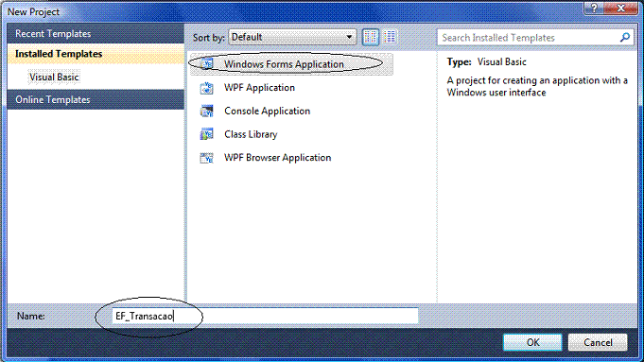Click the WPF Application template icon
Viewport: 644px width, 362px height.
(x=206, y=88)
